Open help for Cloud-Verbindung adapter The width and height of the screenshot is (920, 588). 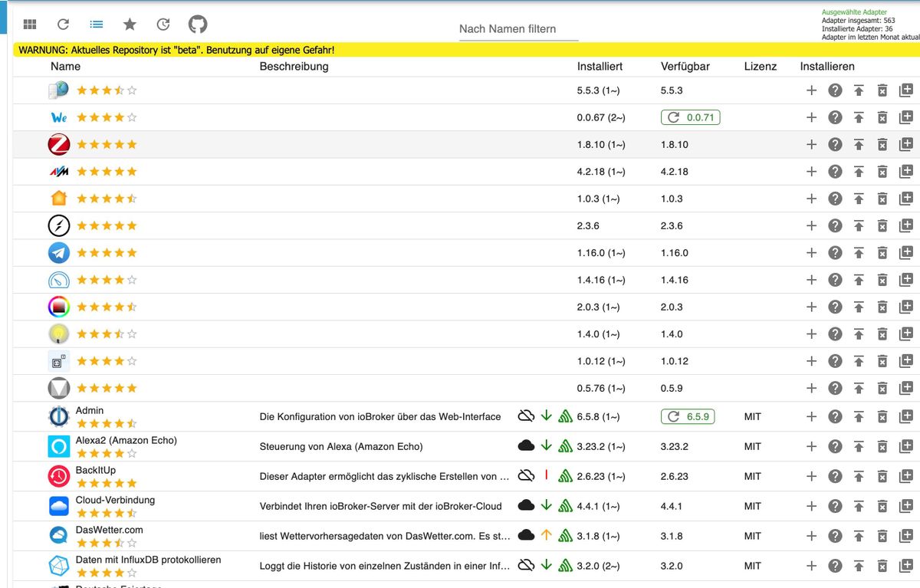836,506
